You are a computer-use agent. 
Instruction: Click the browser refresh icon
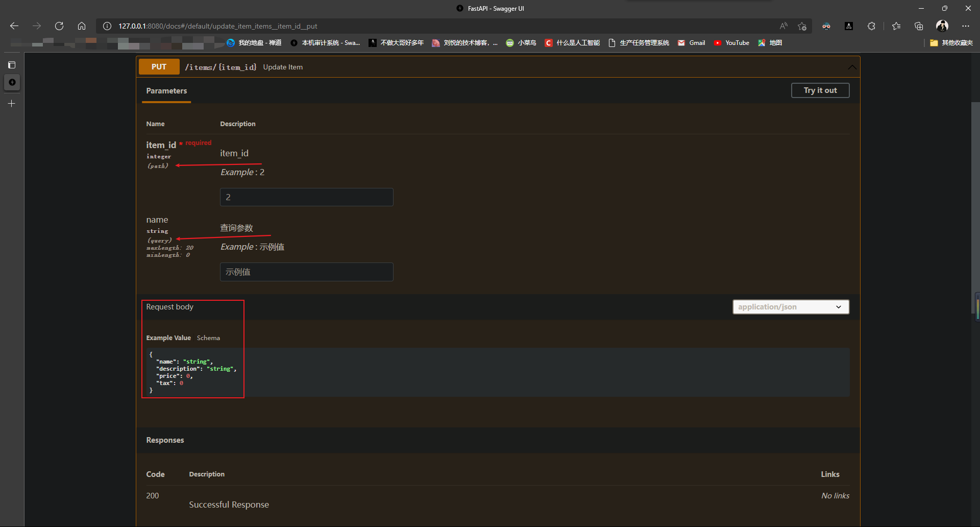click(59, 26)
